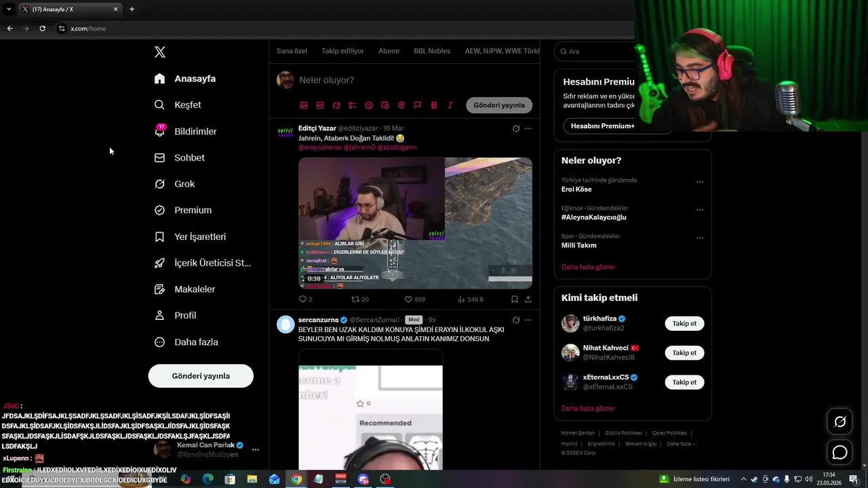The width and height of the screenshot is (868, 488).
Task: Click the flag icon in composer
Action: (x=418, y=106)
